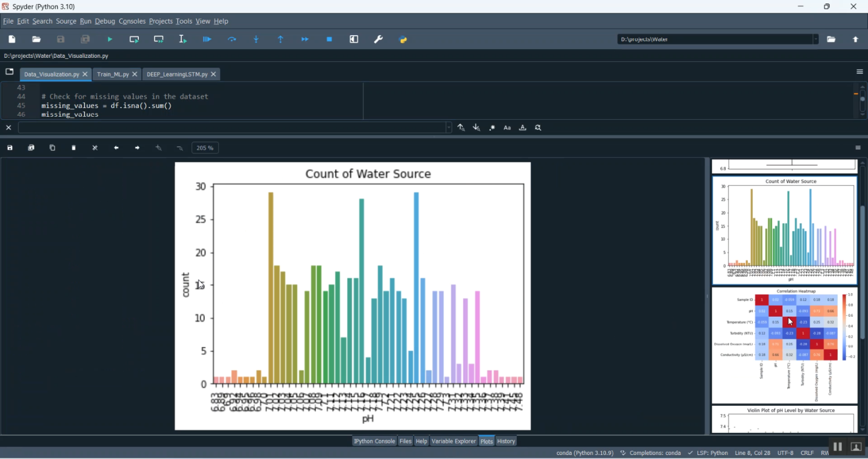Open the Consoles menu
Screen dimensions: 868x459
pyautogui.click(x=132, y=21)
